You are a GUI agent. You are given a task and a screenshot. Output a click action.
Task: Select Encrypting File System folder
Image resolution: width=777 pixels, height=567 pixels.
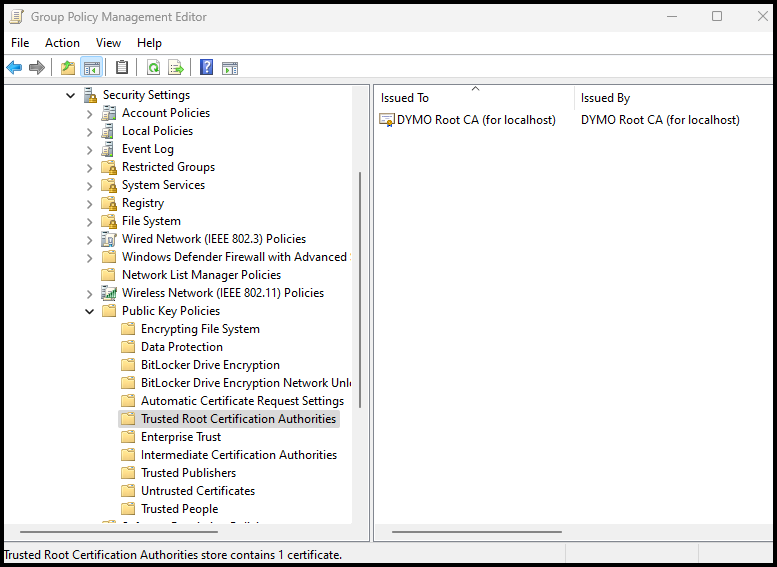(200, 329)
